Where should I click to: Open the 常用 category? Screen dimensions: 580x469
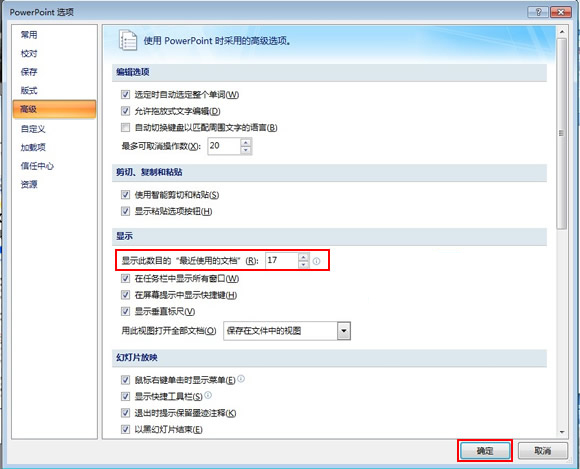(x=29, y=35)
